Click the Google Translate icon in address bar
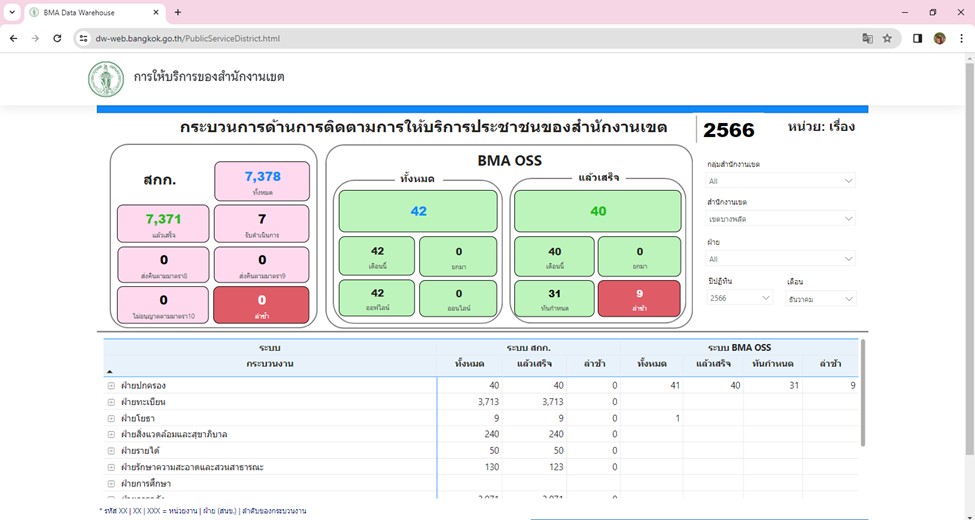Viewport: 975px width, 520px height. click(867, 38)
